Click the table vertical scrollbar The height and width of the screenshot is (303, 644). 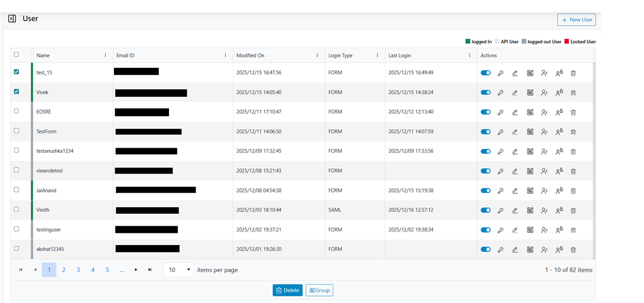[x=594, y=161]
